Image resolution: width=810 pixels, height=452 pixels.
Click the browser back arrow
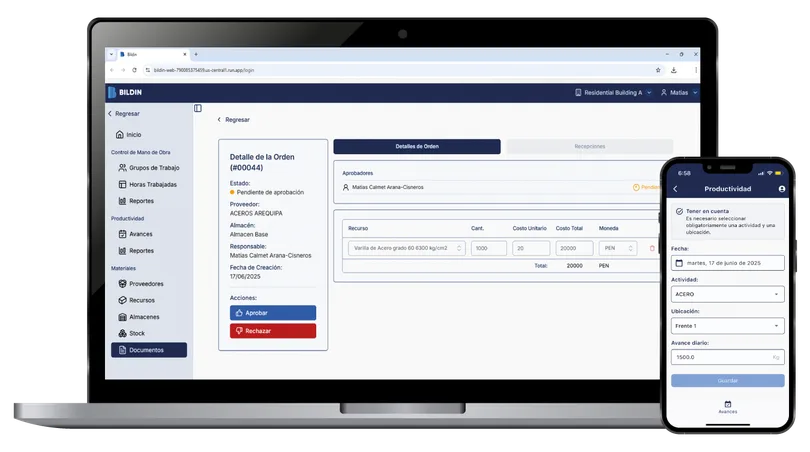click(112, 70)
